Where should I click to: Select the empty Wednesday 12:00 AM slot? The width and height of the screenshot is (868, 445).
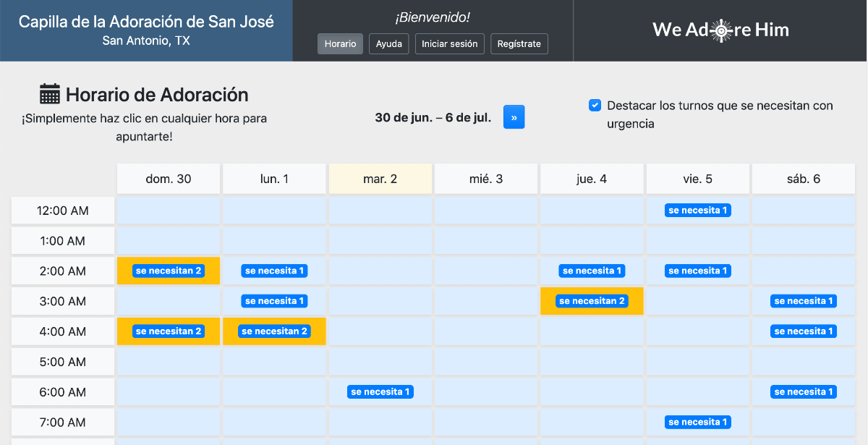486,211
